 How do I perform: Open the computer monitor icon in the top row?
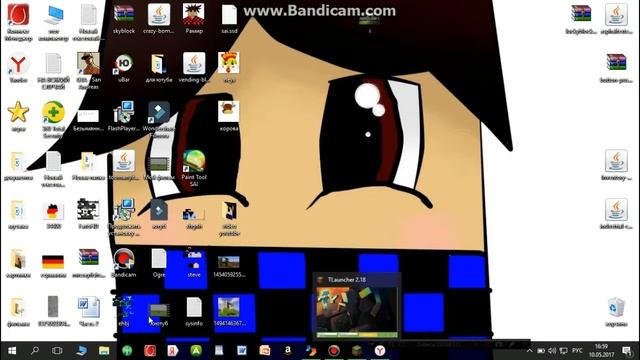53,22
